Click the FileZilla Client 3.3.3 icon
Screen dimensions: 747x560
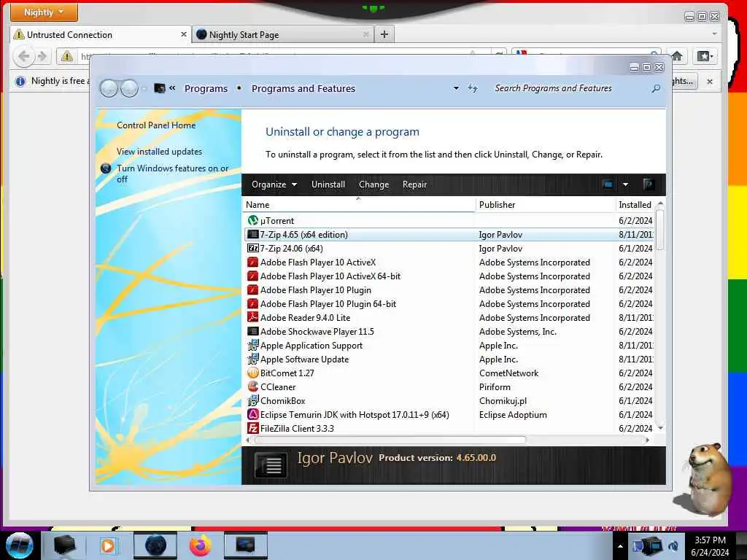[252, 428]
